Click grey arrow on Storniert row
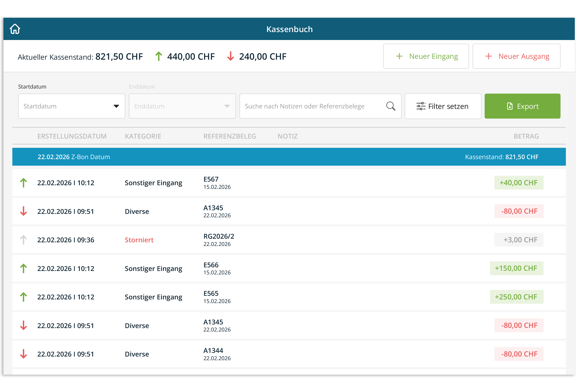This screenshot has width=578, height=392. pyautogui.click(x=24, y=240)
